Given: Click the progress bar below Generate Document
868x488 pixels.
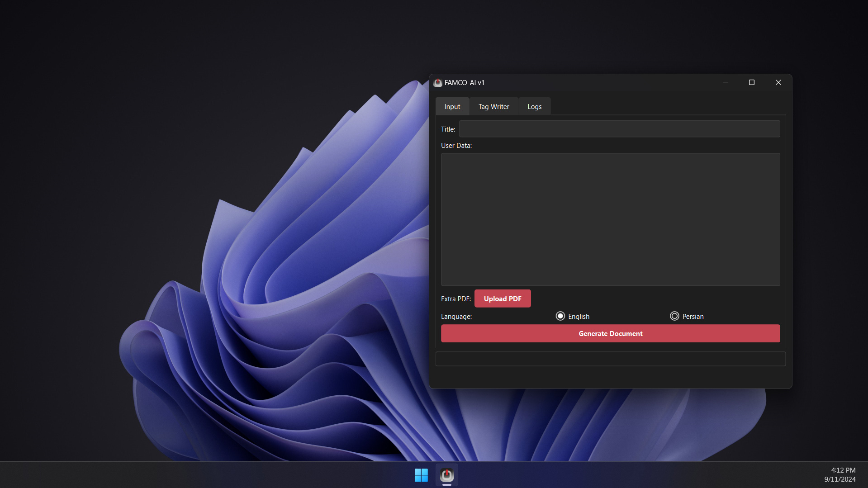Looking at the screenshot, I should coord(610,359).
